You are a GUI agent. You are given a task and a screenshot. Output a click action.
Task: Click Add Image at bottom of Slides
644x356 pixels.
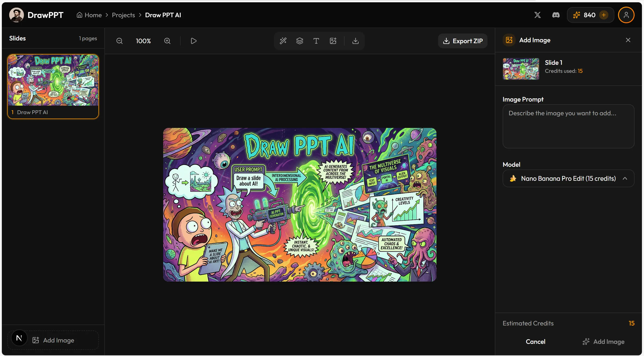(53, 340)
